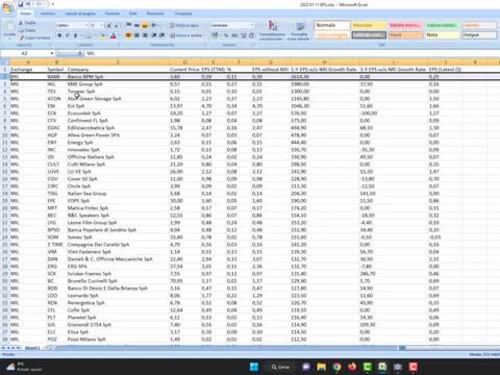
Task: Click the Incolla (paste) clipboard icon
Action: click(9, 29)
